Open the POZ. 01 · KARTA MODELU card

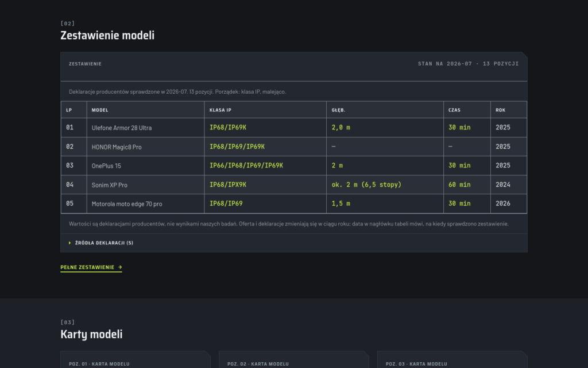pos(136,360)
